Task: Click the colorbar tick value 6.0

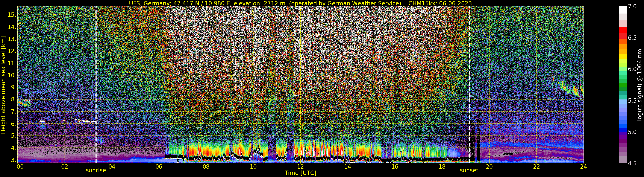Action: pos(632,69)
